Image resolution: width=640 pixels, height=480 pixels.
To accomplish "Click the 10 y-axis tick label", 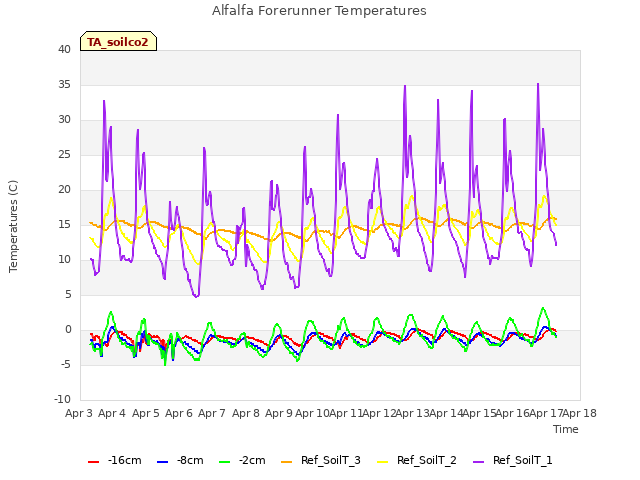I will pyautogui.click(x=64, y=260).
